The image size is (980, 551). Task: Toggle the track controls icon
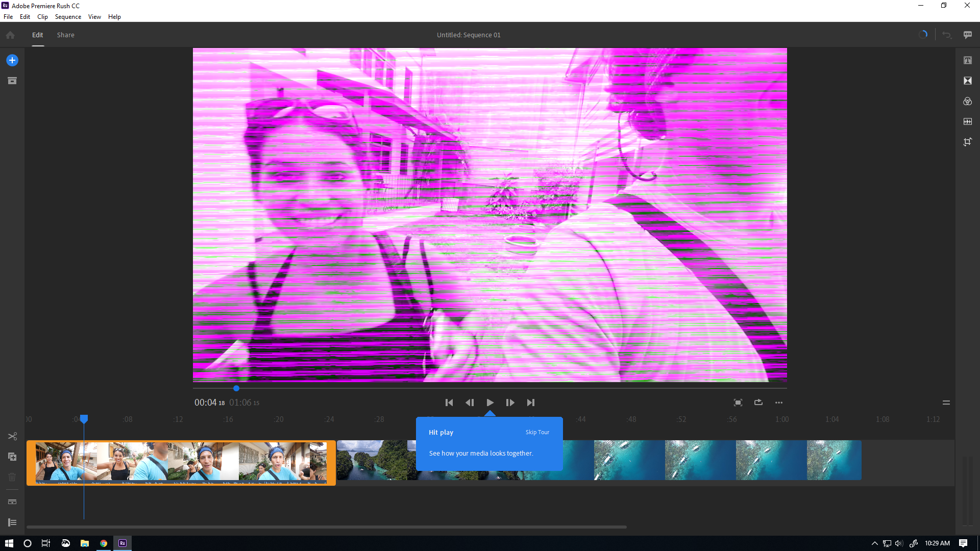point(12,502)
